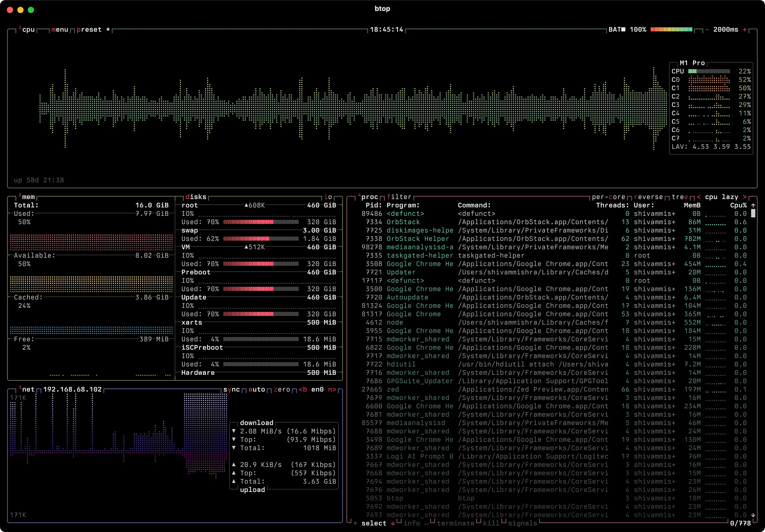Viewport: 765px width, 532px height.
Task: Click the select down arrow in proc footer
Action: [x=393, y=523]
